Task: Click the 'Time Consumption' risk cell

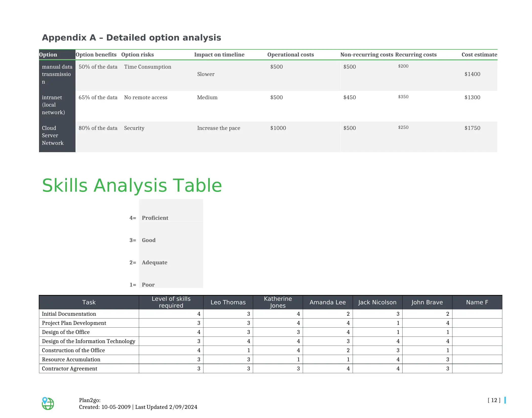Action: [x=148, y=67]
